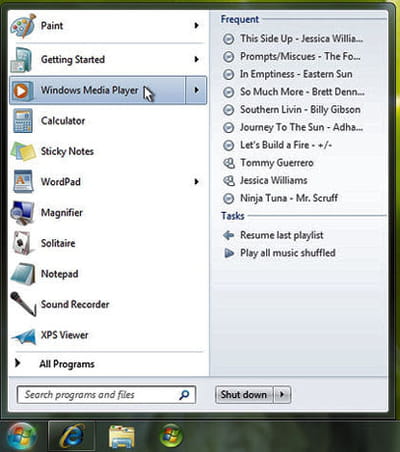Viewport: 400px width, 452px height.
Task: Click the Getting Started icon
Action: [x=22, y=60]
